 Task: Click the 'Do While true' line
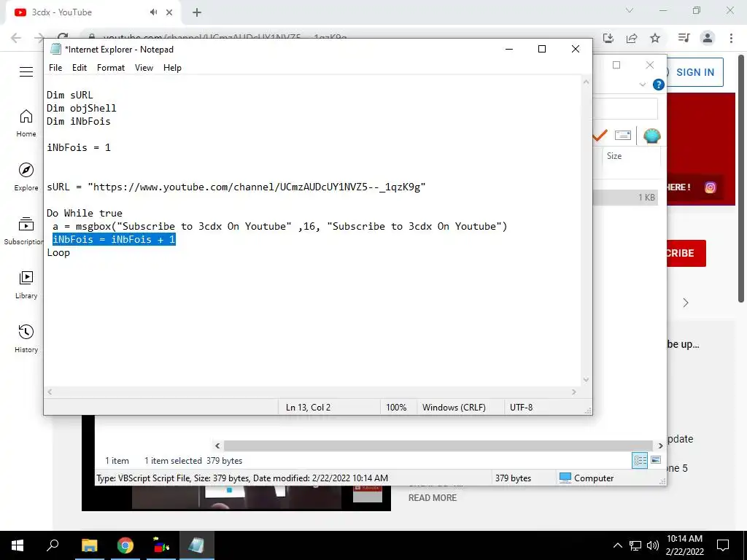pyautogui.click(x=85, y=214)
